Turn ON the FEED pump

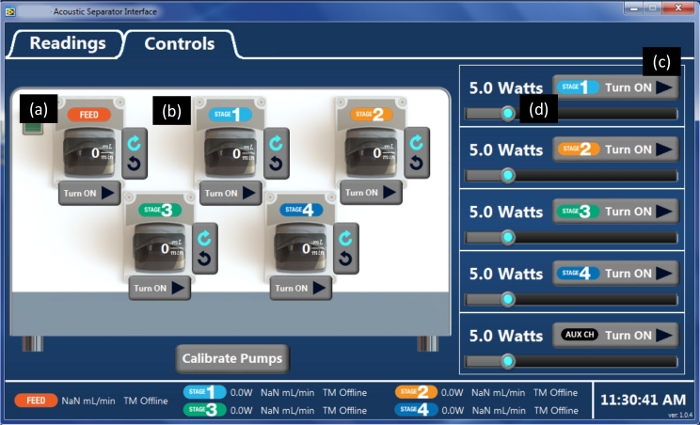point(89,193)
